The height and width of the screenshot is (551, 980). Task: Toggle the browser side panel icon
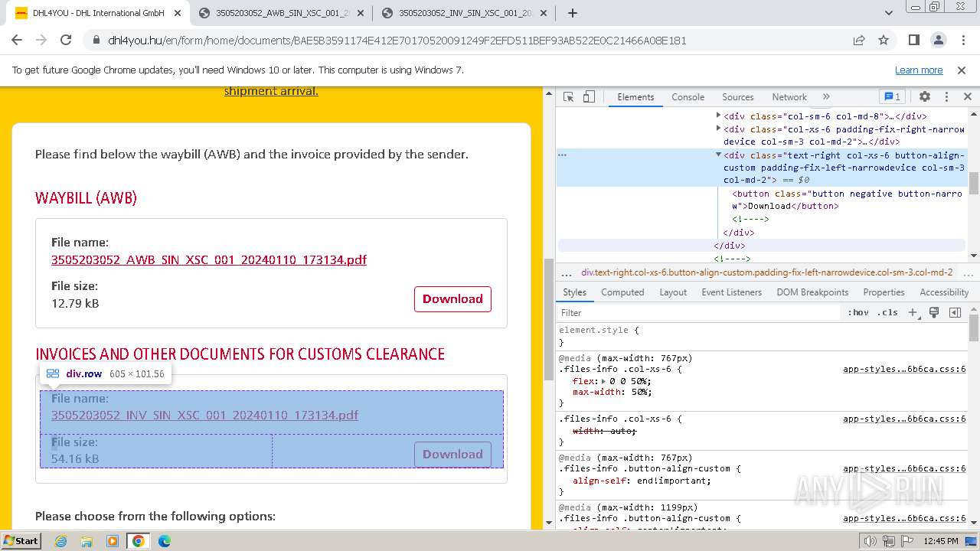913,41
